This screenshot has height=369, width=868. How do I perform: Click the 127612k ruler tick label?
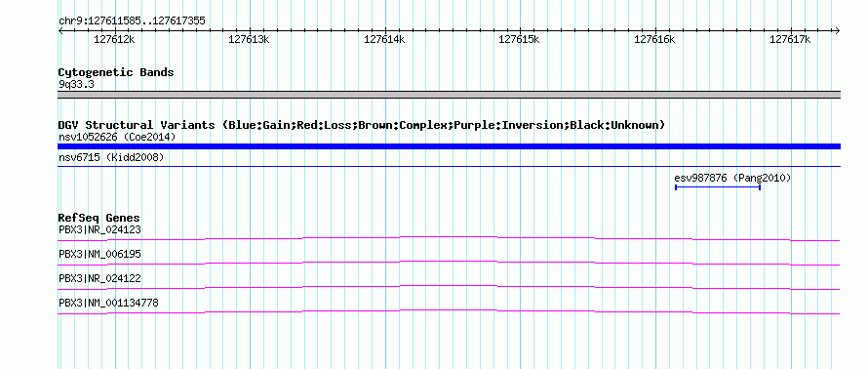114,39
